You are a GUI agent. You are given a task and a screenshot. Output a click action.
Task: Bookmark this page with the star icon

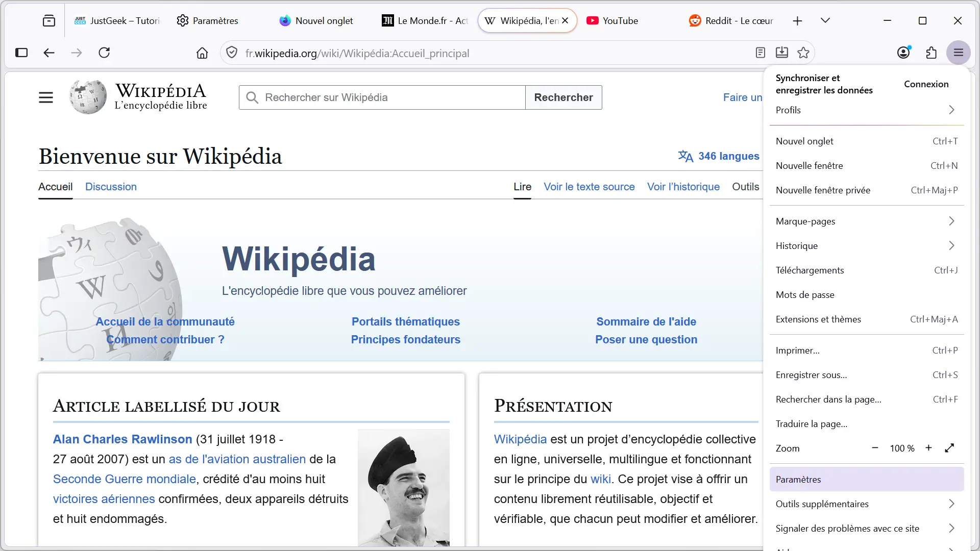tap(803, 53)
